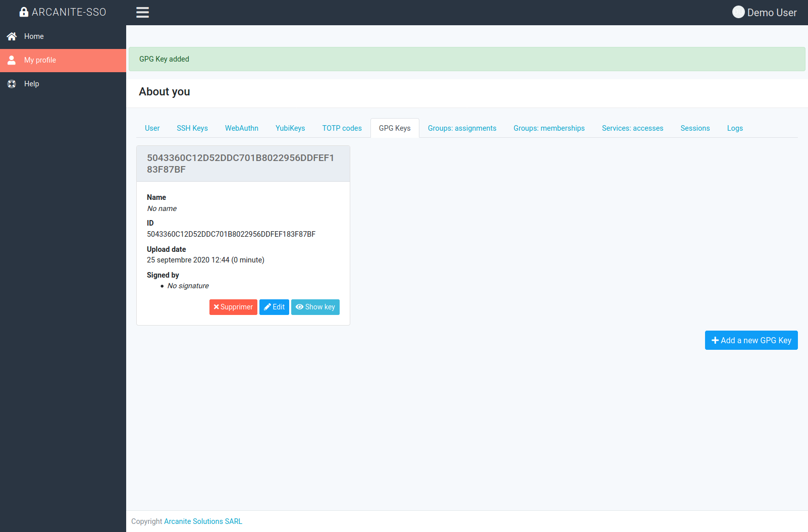The image size is (808, 532).
Task: Delete the key with Supprimer button
Action: coord(233,307)
